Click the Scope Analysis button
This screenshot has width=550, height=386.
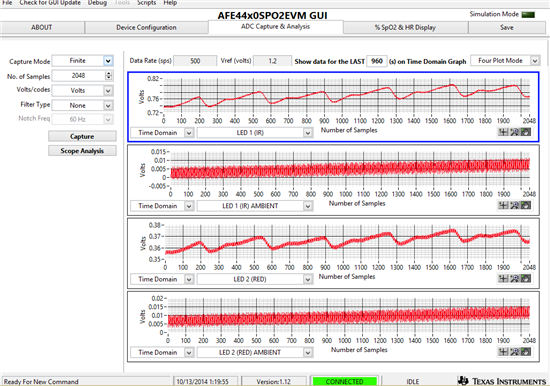[82, 151]
